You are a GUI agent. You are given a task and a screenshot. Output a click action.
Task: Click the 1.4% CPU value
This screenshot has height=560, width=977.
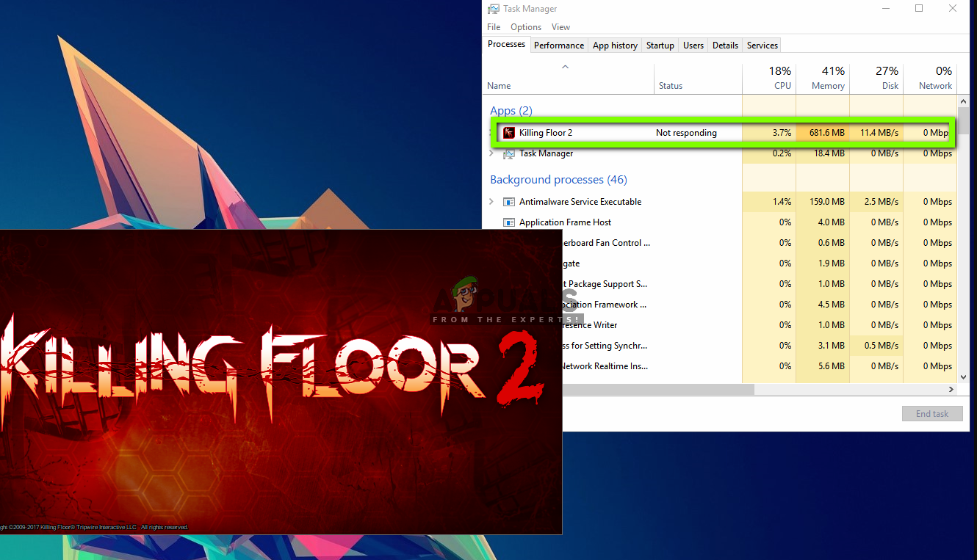point(782,202)
